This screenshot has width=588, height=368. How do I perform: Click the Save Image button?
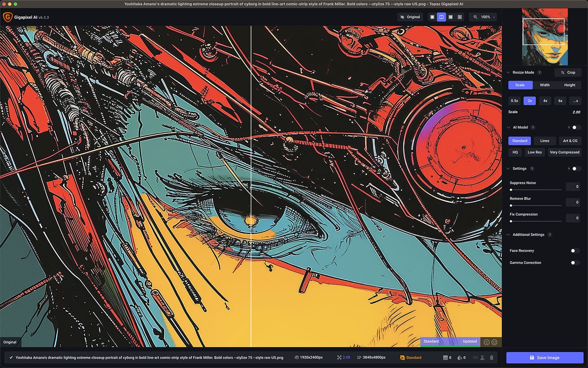click(x=545, y=358)
